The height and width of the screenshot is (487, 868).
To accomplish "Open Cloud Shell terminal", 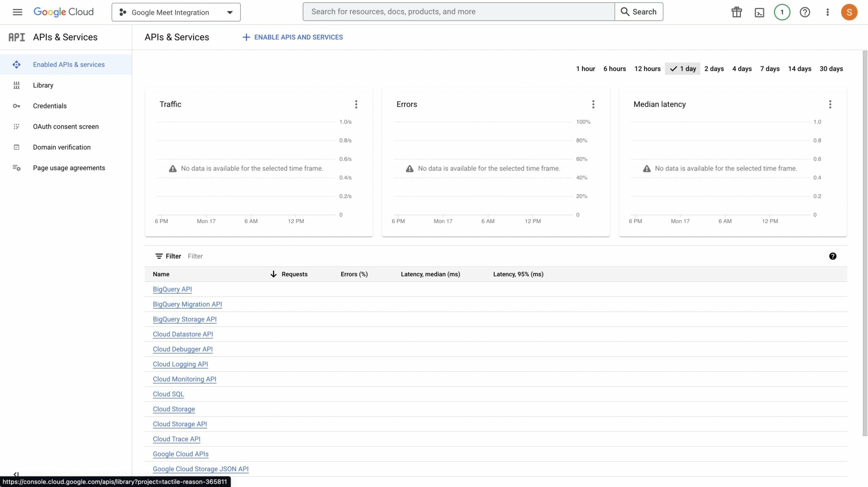I will [x=759, y=12].
